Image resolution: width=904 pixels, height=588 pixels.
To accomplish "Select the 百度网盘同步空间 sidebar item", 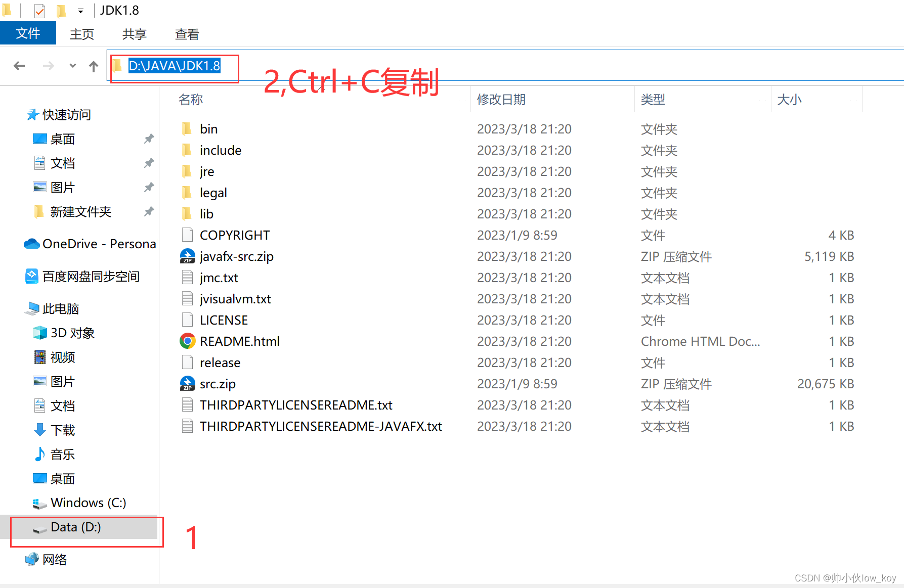I will coord(82,277).
